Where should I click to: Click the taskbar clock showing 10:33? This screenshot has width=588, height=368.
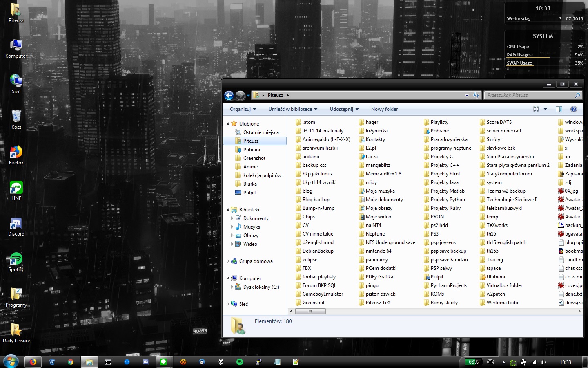tap(566, 362)
